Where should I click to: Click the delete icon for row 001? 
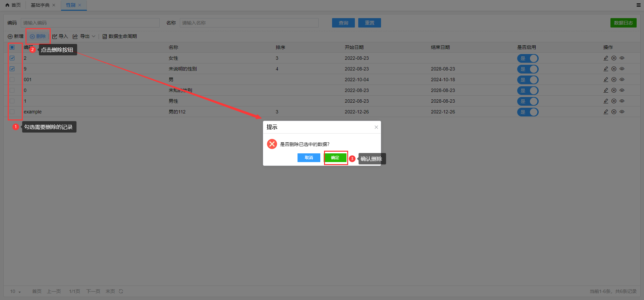[x=614, y=80]
